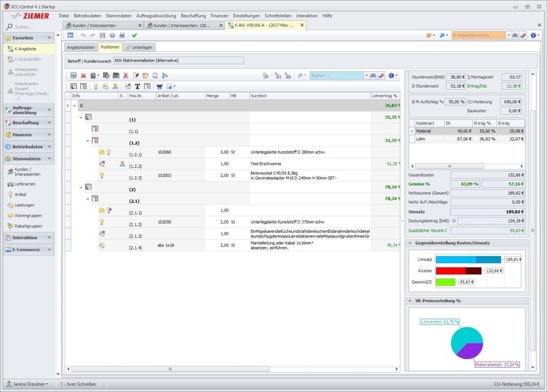This screenshot has width=548, height=392.
Task: Click the printer icon in the top toolbar
Action: point(122,35)
